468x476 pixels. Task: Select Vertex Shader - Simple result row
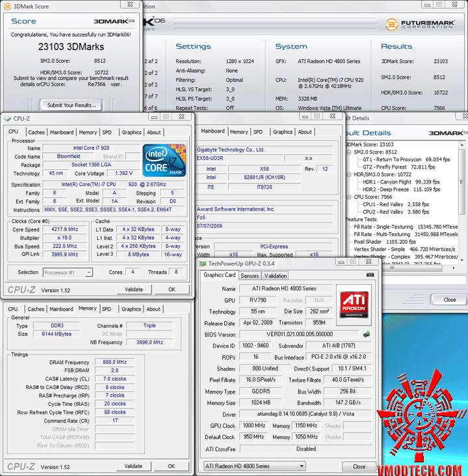[x=404, y=249]
